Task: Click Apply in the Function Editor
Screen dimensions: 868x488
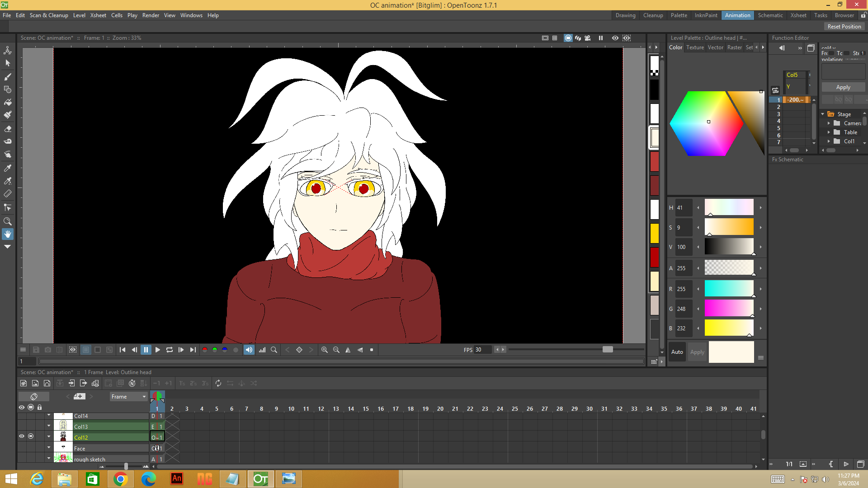Action: pos(843,87)
